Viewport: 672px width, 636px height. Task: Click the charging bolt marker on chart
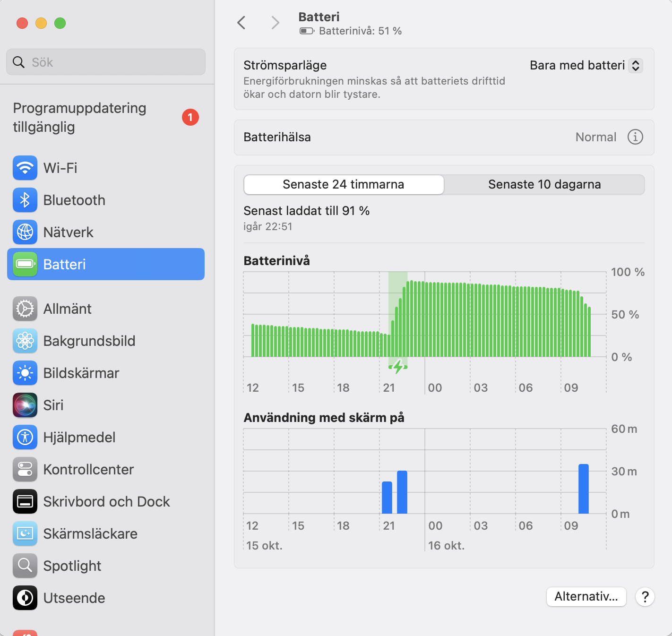(x=398, y=366)
